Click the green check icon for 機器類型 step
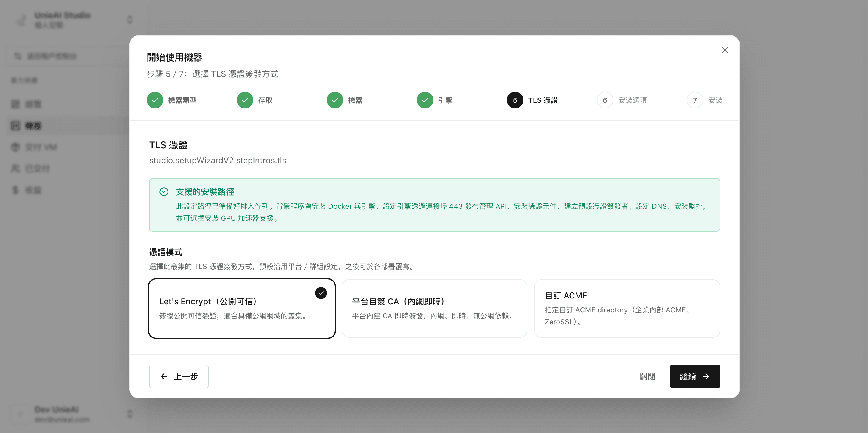This screenshot has width=868, height=433. 155,100
